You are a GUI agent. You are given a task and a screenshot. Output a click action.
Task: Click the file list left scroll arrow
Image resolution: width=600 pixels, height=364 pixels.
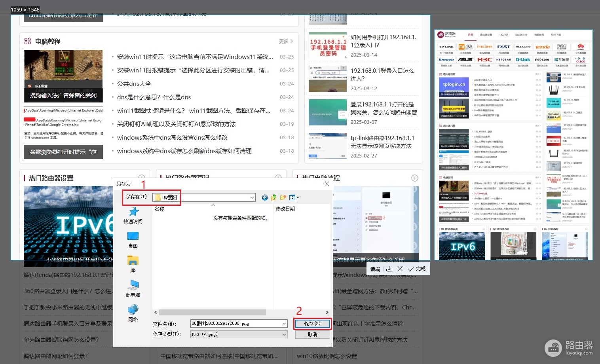tap(156, 313)
